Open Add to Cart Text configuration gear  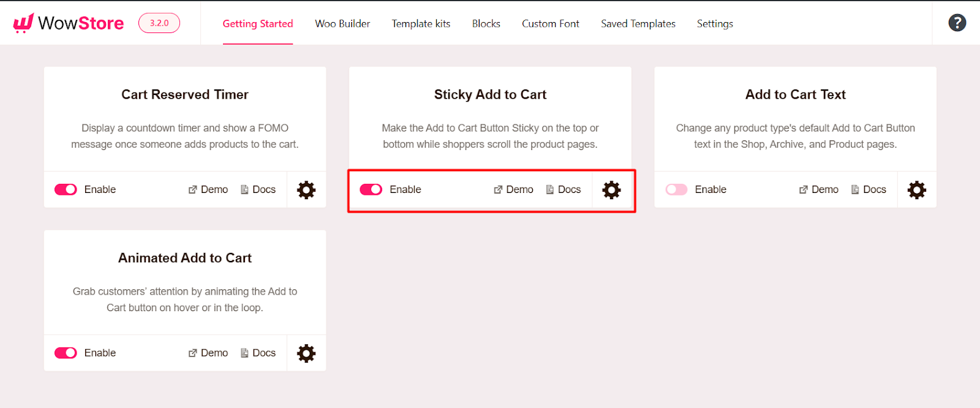tap(916, 190)
